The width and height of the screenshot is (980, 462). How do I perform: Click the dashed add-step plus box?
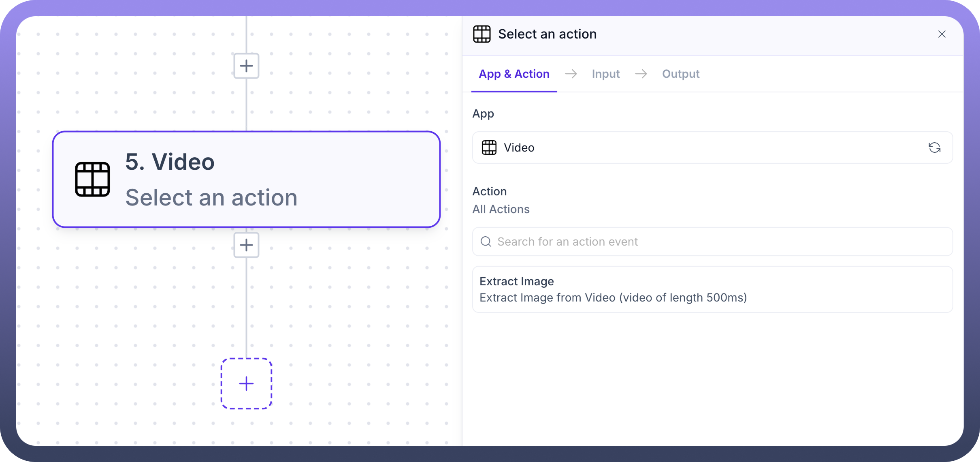[246, 383]
